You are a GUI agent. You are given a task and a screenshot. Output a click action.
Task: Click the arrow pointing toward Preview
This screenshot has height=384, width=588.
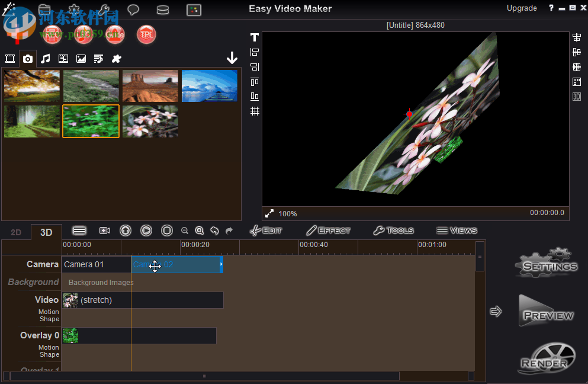pos(496,311)
